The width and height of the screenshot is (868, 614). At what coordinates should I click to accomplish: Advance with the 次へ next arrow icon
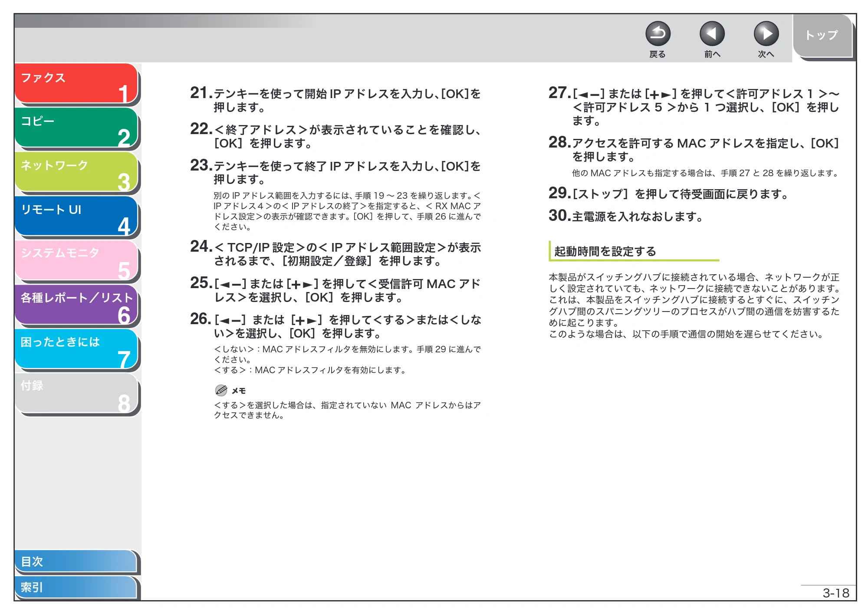click(x=766, y=34)
